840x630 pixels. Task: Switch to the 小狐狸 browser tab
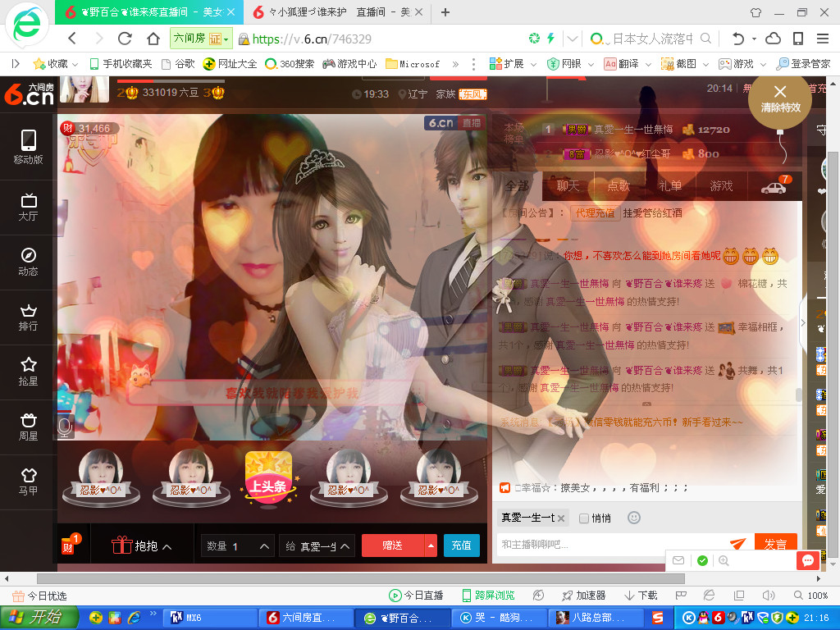coord(336,11)
